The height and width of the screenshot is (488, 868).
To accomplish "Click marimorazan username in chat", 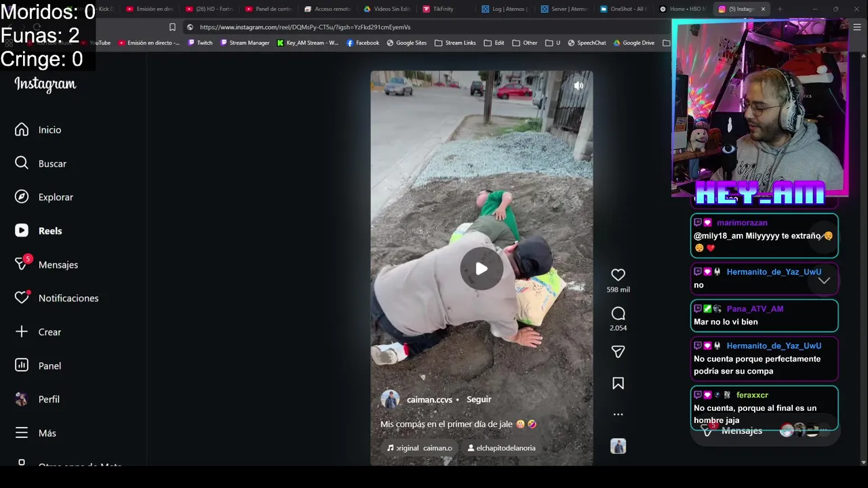I will point(742,222).
